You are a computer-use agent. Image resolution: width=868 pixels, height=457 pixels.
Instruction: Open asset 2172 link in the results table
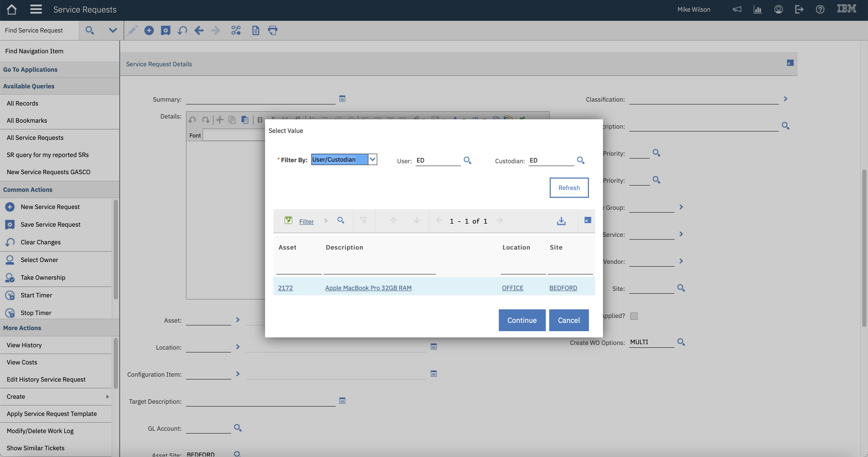tap(285, 288)
